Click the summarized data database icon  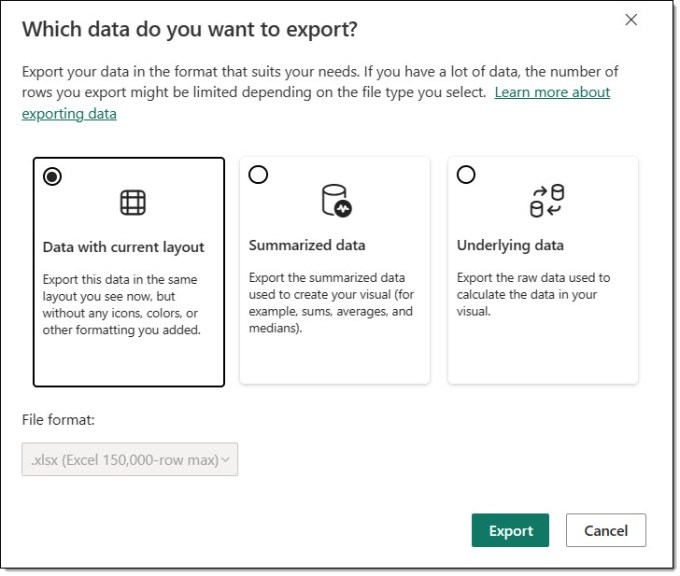point(337,200)
